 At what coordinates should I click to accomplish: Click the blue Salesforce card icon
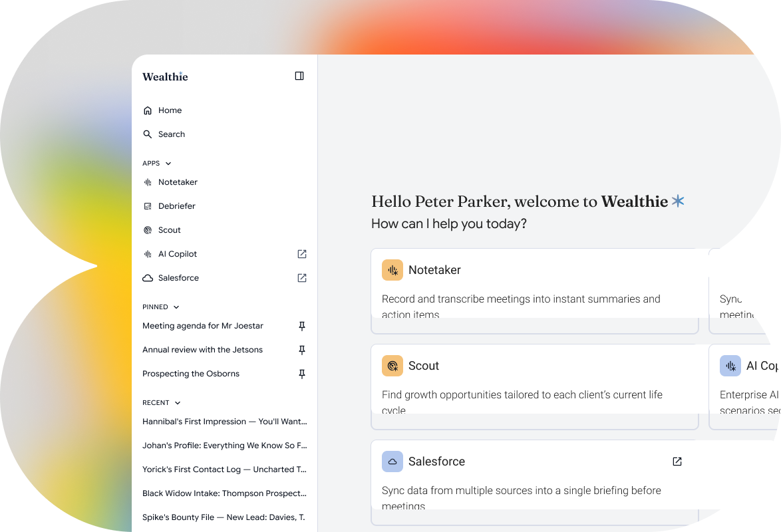pyautogui.click(x=392, y=462)
